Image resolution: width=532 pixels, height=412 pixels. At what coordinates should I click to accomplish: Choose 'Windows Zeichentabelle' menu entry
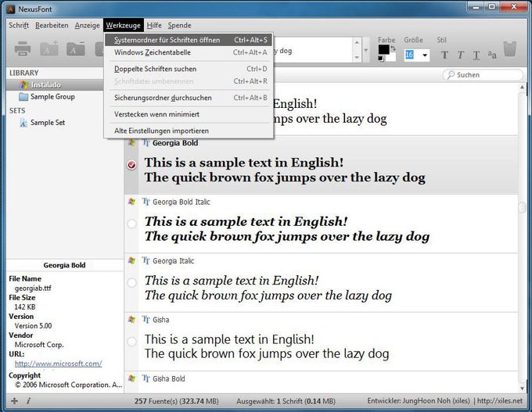click(189, 52)
